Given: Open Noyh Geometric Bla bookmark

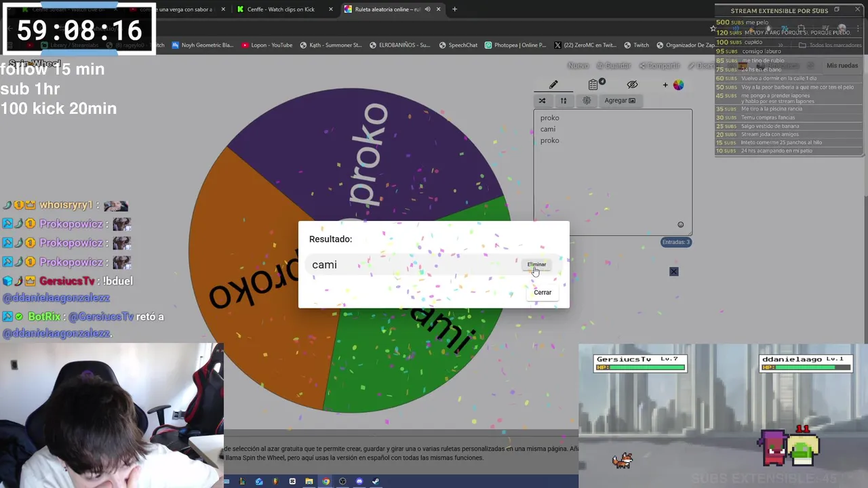Looking at the screenshot, I should 202,45.
